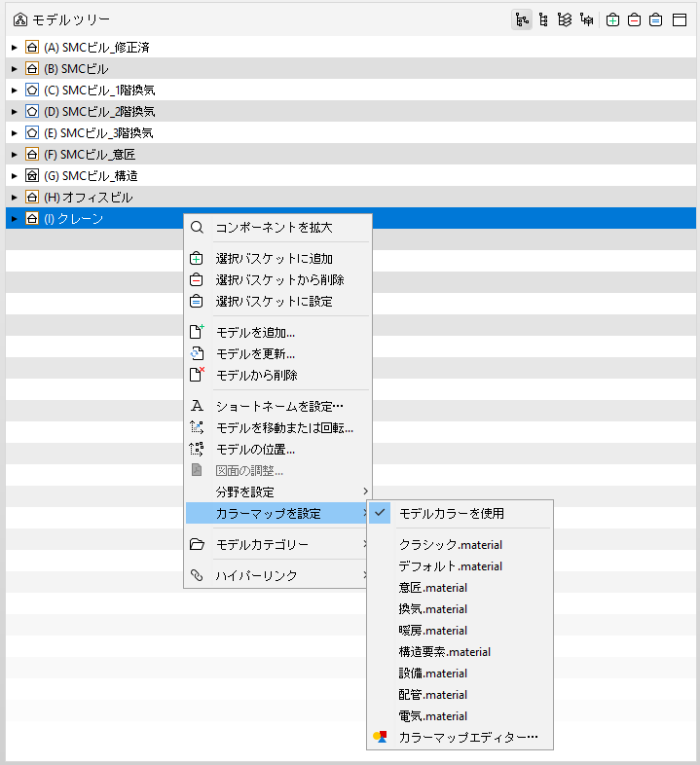Image resolution: width=700 pixels, height=765 pixels.
Task: Open カラーマップエディター… from the submenu
Action: coord(460,737)
